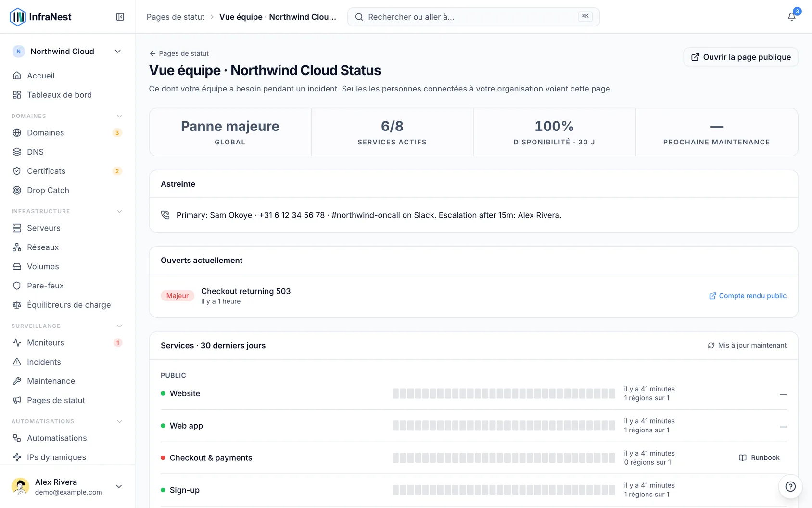The image size is (812, 508).
Task: Open Automatisations in sidebar
Action: 67,438
